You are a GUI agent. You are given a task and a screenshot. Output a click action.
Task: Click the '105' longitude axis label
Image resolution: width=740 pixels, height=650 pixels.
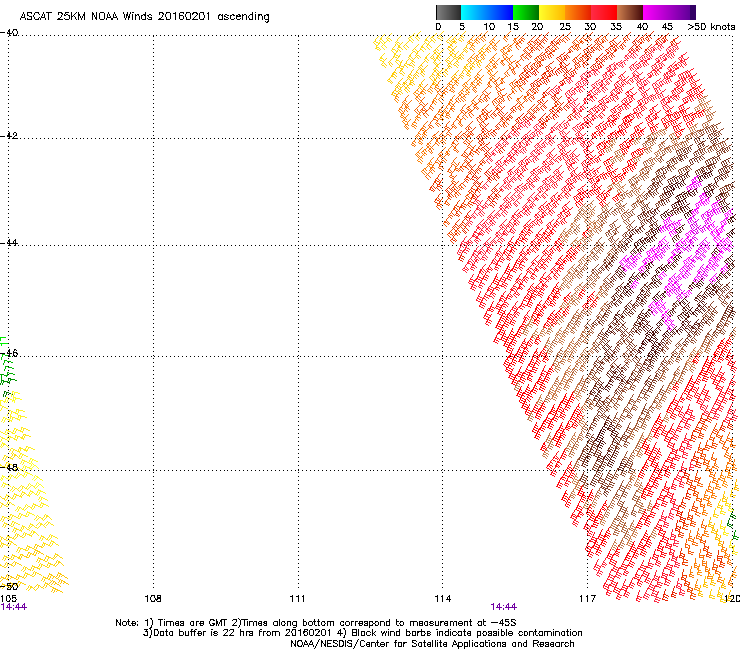pyautogui.click(x=8, y=599)
